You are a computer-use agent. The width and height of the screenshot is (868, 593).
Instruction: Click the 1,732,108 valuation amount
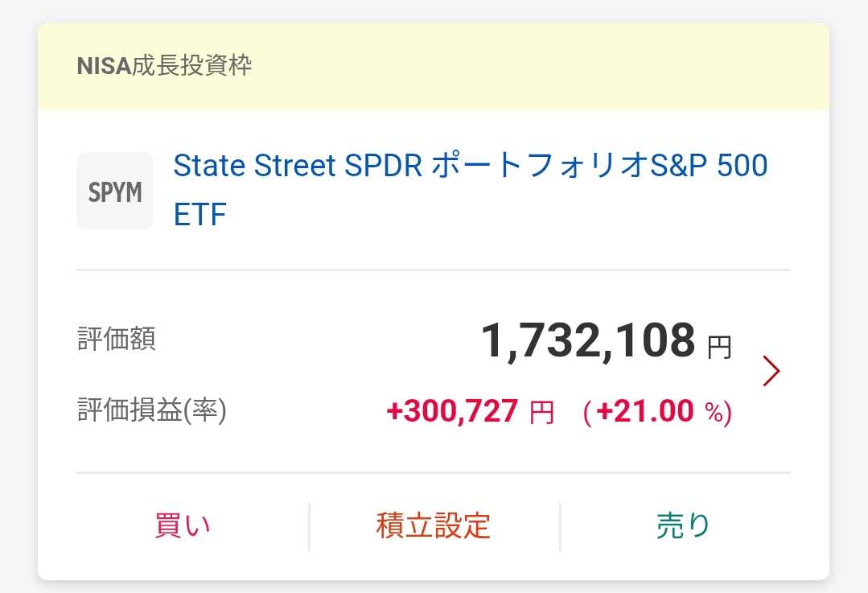tap(587, 341)
